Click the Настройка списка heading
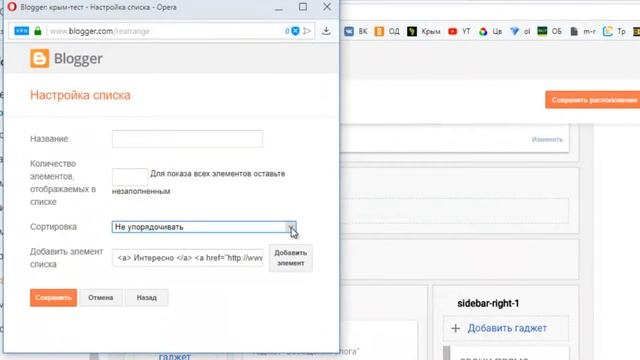 (x=80, y=95)
